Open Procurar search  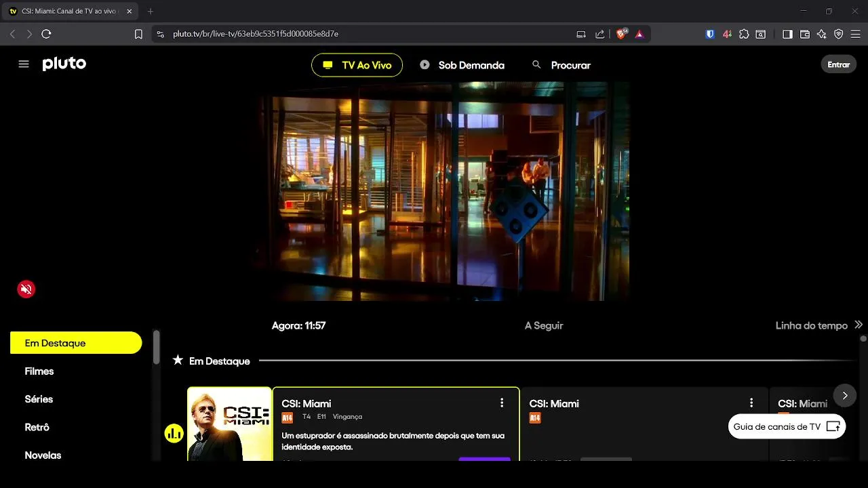pos(561,65)
